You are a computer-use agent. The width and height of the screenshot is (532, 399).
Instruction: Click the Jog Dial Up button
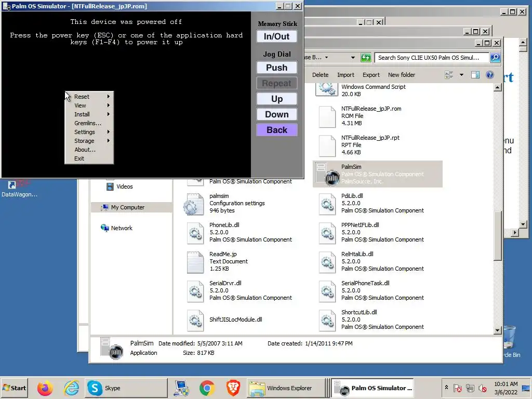[276, 99]
